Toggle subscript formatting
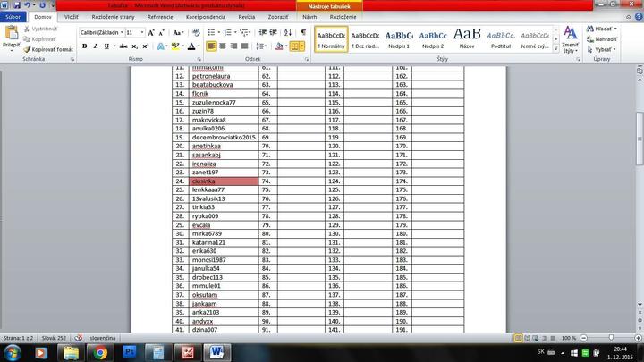This screenshot has width=644, height=362. (135, 46)
